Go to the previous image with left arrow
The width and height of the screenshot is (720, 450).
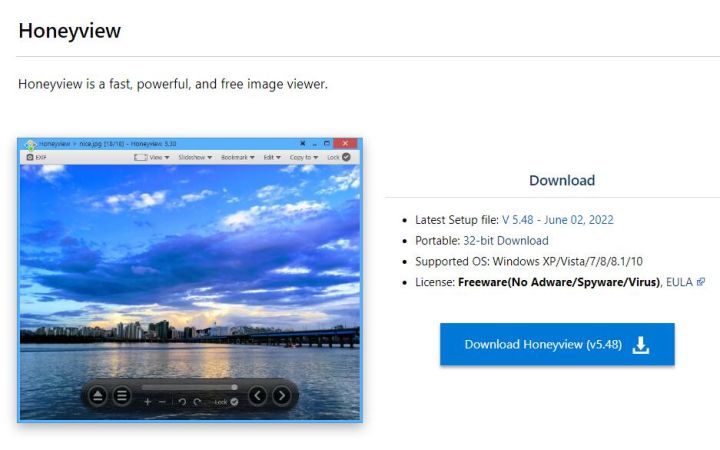coord(258,395)
